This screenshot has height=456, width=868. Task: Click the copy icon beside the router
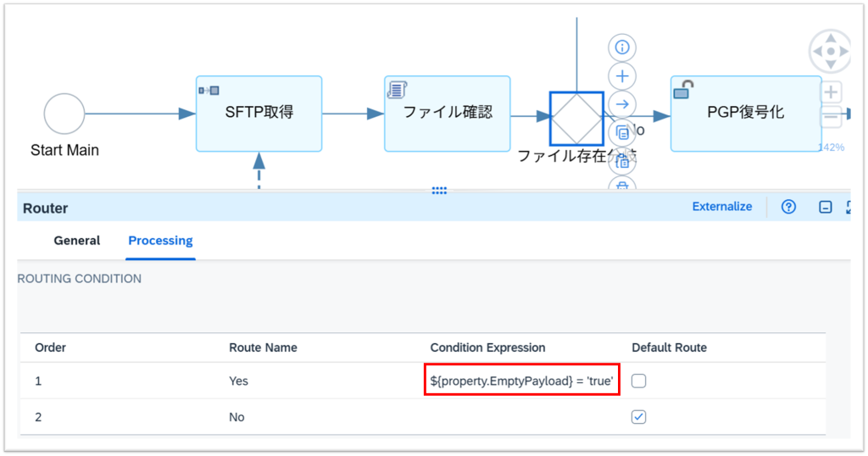[623, 132]
